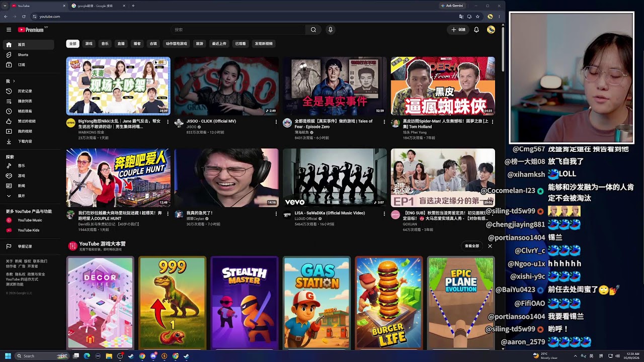Viewport: 644px width, 362px height.
Task: Open the Burger Life game card
Action: [389, 303]
